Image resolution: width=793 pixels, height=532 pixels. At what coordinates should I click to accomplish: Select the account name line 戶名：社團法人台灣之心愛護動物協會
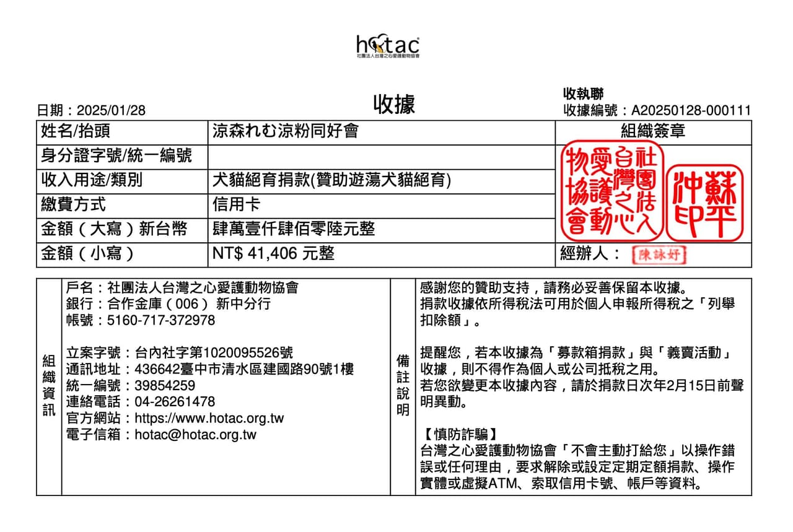click(x=182, y=288)
